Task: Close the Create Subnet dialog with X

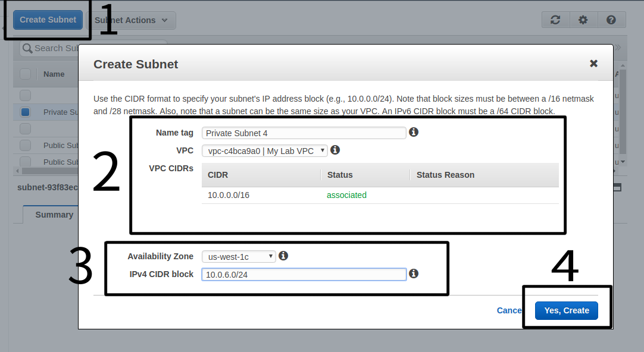Action: pos(593,63)
